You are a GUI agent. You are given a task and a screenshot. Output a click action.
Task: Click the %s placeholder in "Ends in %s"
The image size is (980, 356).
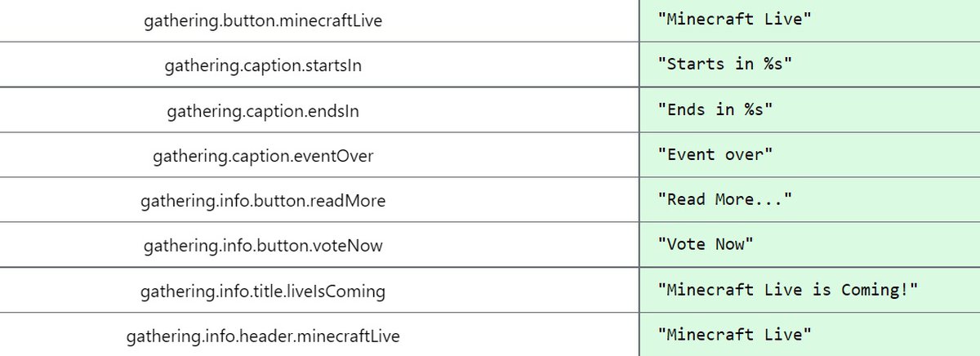click(x=755, y=110)
